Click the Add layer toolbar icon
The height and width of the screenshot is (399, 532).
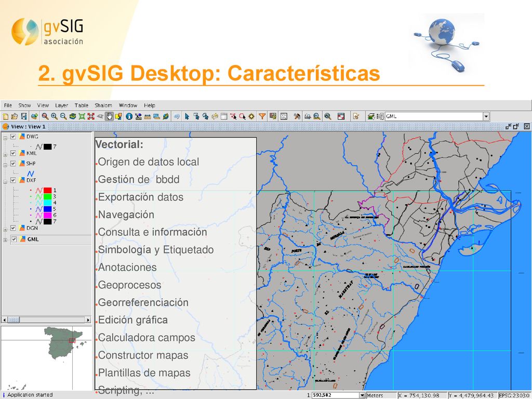[x=34, y=116]
